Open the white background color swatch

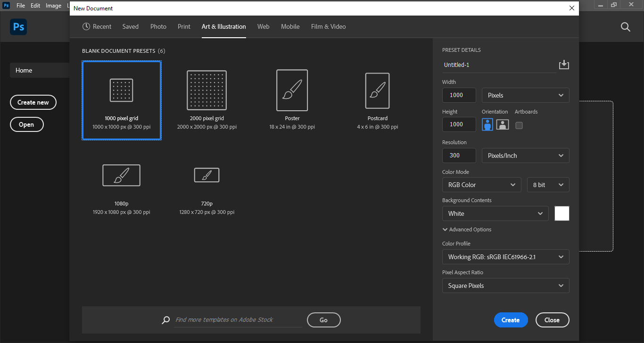(561, 213)
